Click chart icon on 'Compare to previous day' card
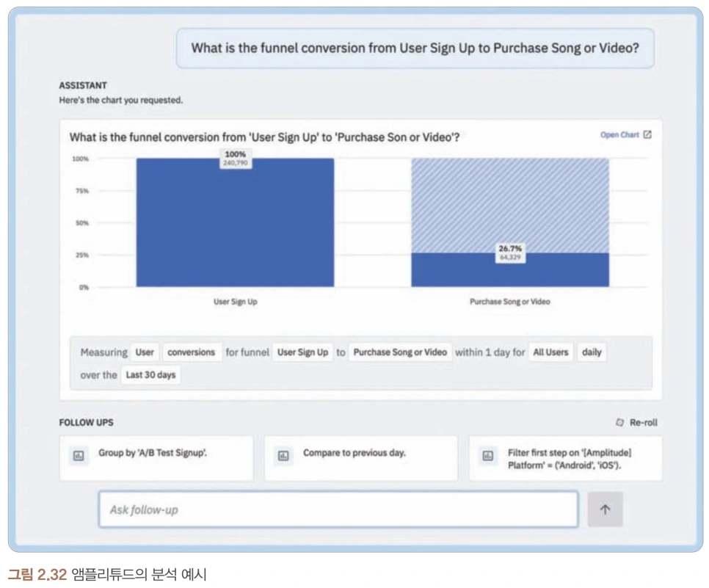The width and height of the screenshot is (709, 588). coord(283,455)
